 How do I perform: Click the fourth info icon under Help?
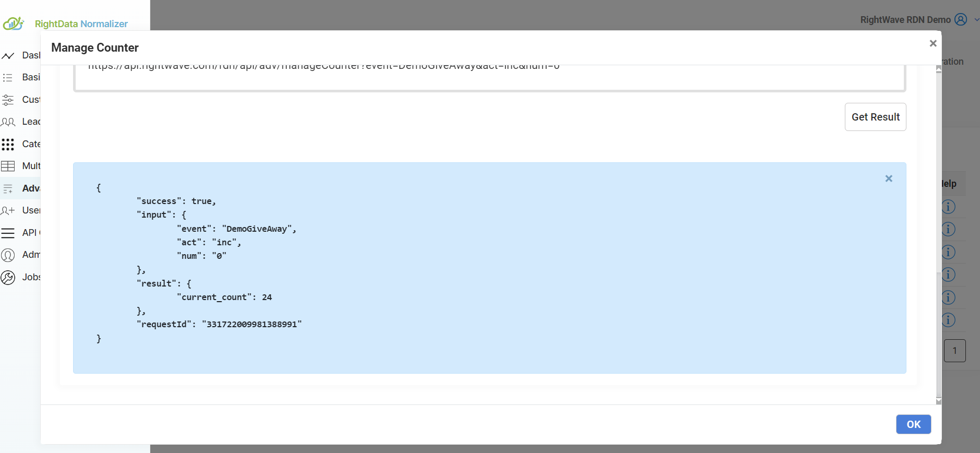coord(949,275)
